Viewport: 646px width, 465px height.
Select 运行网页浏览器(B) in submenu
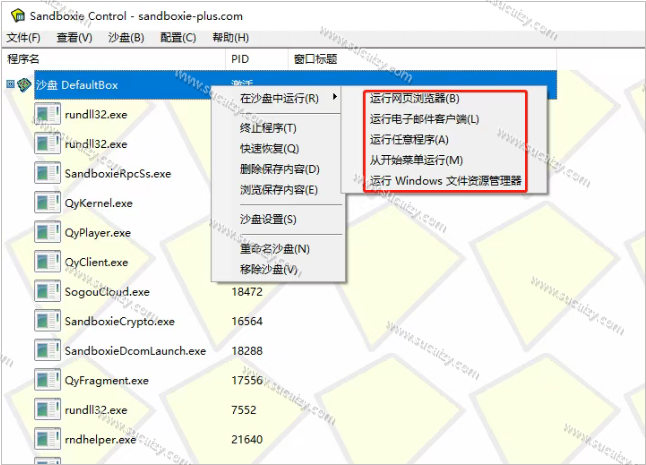tap(414, 98)
